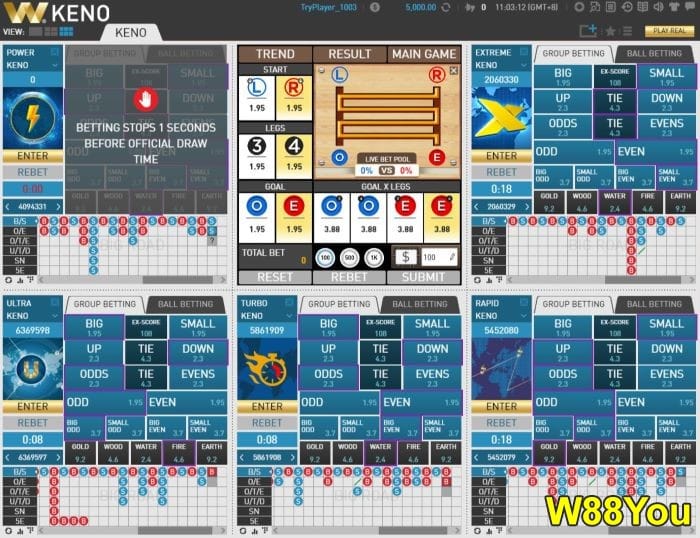This screenshot has width=700, height=538.
Task: Bet on LEGS 3 at 1.95
Action: (x=257, y=156)
